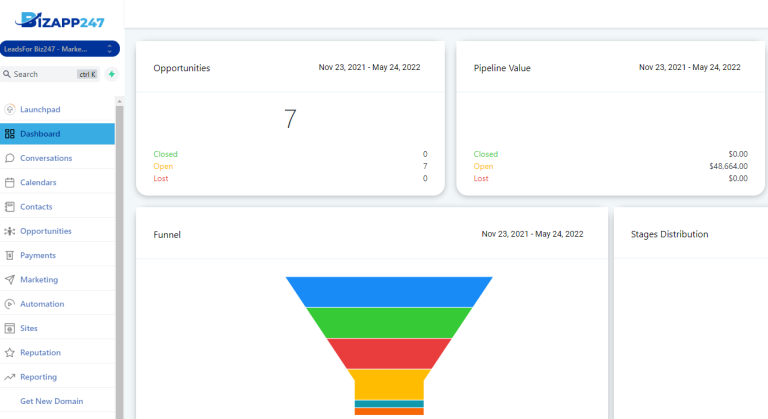
Task: Click the Dashboard grid icon
Action: (x=9, y=134)
